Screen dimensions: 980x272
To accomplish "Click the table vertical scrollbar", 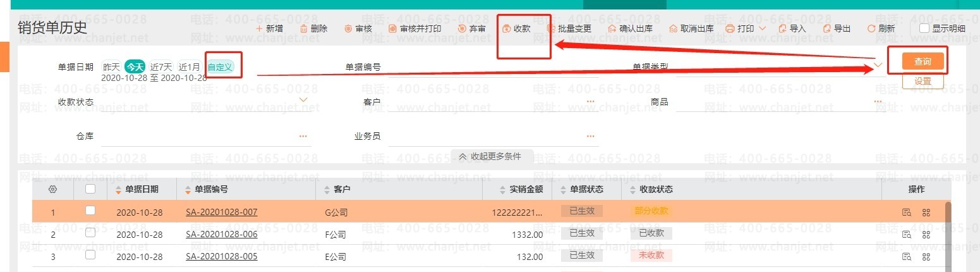I will pyautogui.click(x=948, y=237).
